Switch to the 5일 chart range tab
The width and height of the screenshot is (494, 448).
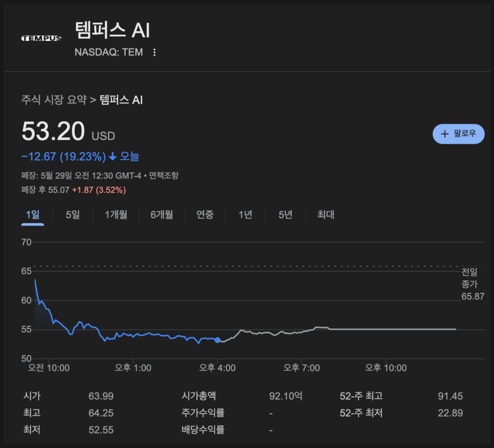click(73, 215)
